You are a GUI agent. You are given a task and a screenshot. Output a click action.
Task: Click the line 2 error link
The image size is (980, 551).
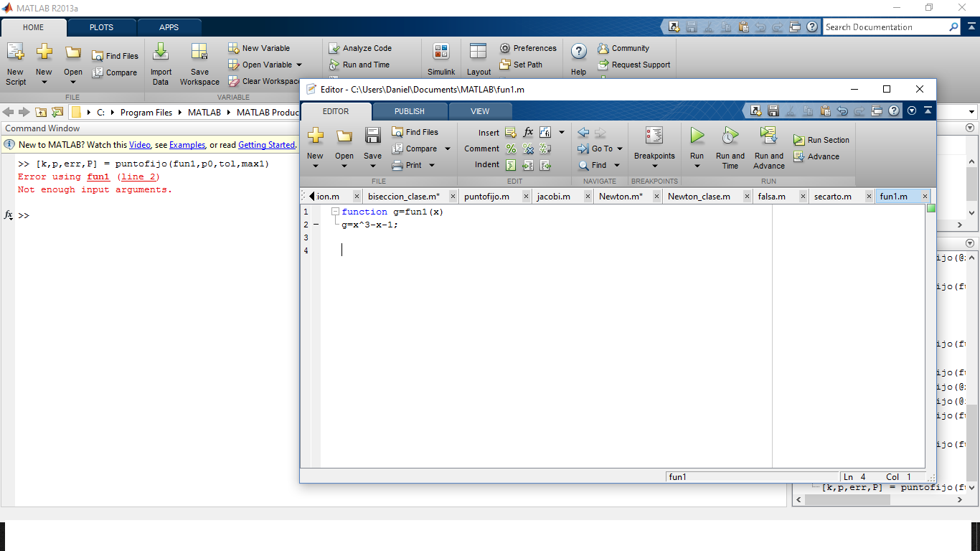(x=140, y=176)
